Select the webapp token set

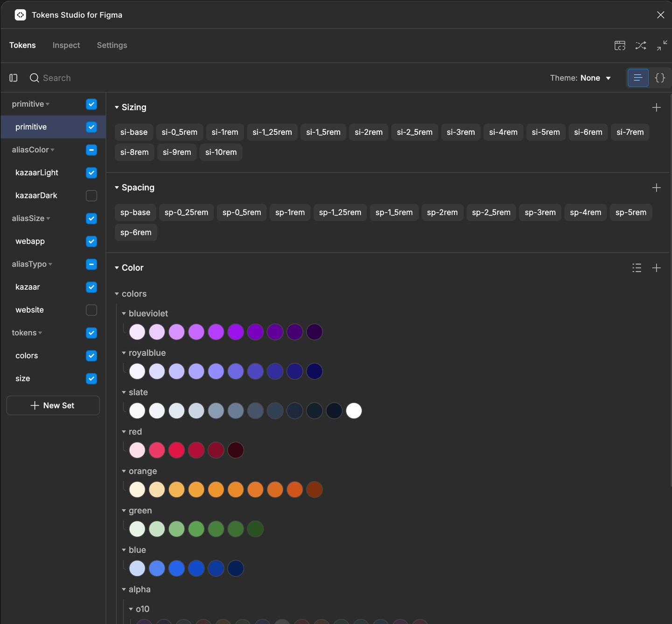click(x=30, y=241)
